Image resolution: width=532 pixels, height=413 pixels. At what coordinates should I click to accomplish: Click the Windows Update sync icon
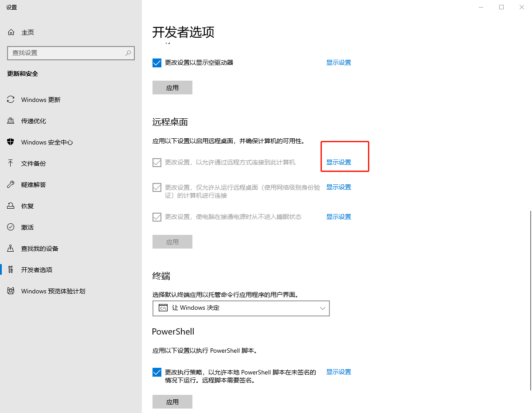coord(11,100)
